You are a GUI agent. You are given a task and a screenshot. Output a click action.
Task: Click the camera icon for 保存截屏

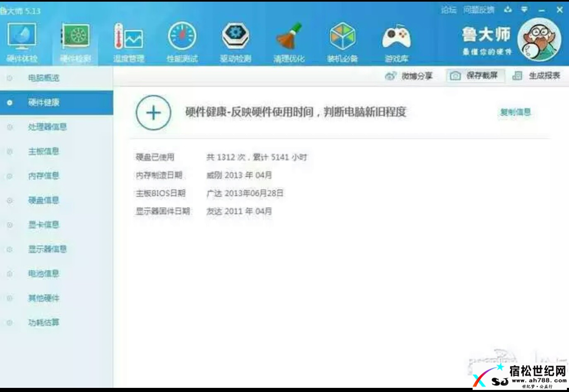tap(455, 76)
